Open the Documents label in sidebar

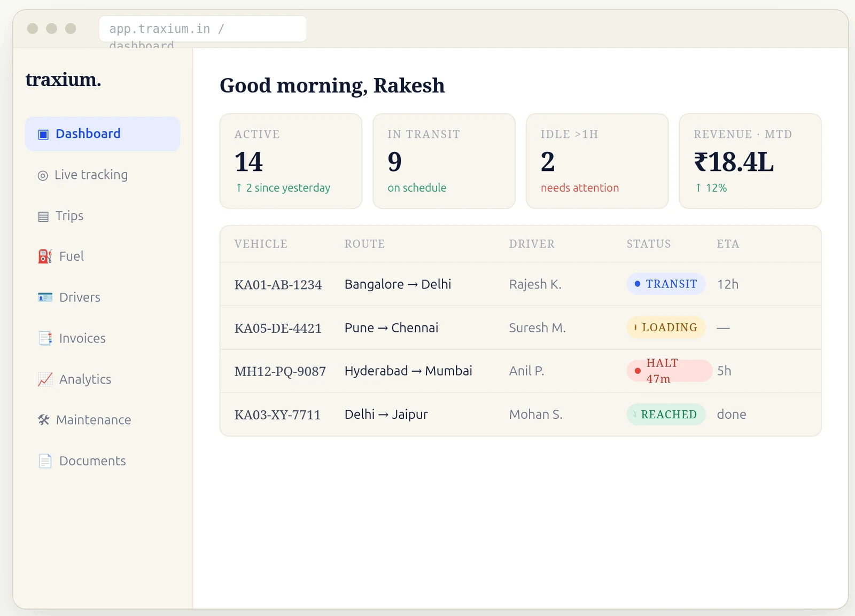click(92, 461)
